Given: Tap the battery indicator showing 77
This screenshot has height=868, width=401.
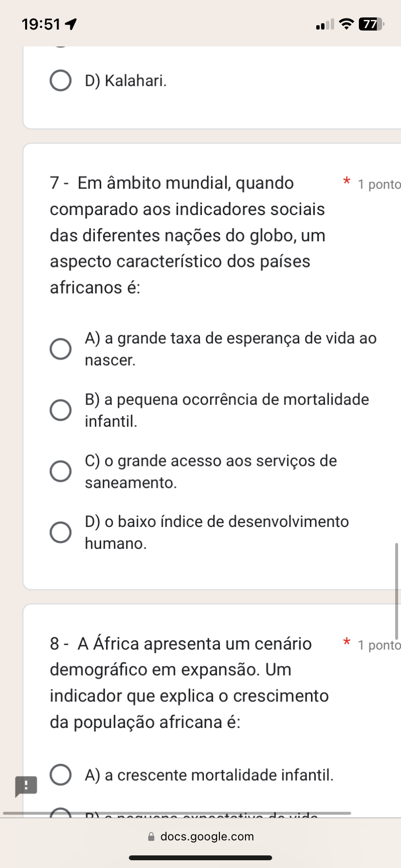Looking at the screenshot, I should (370, 24).
